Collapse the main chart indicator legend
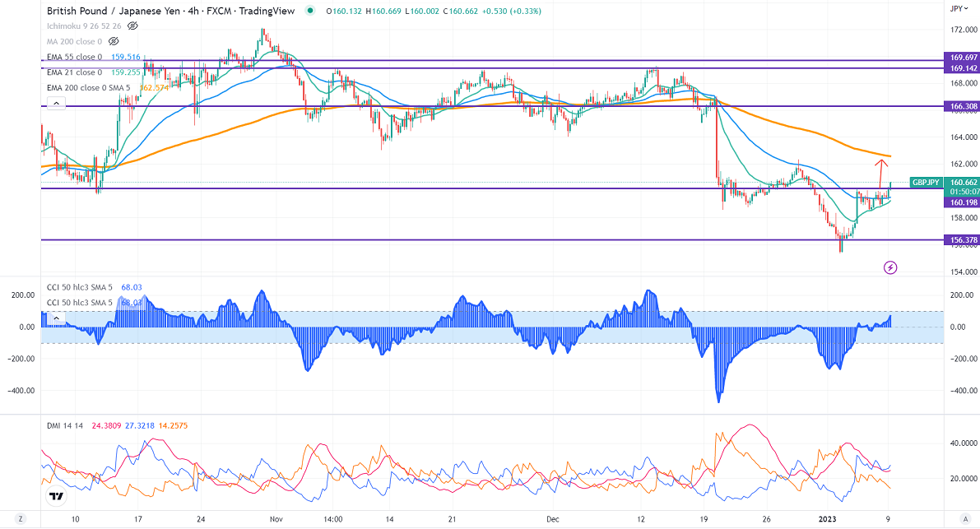The width and height of the screenshot is (980, 529). [56, 103]
